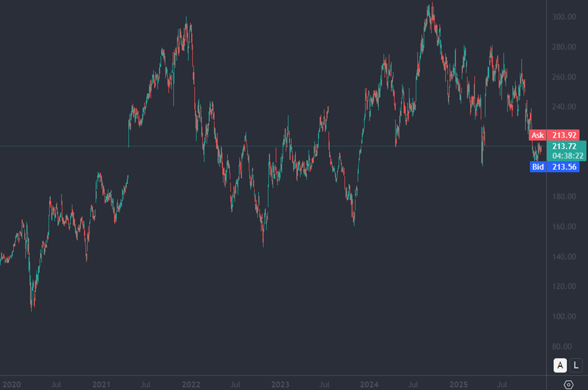The image size is (588, 390).
Task: Click the 2023 label on time axis
Action: pyautogui.click(x=280, y=385)
